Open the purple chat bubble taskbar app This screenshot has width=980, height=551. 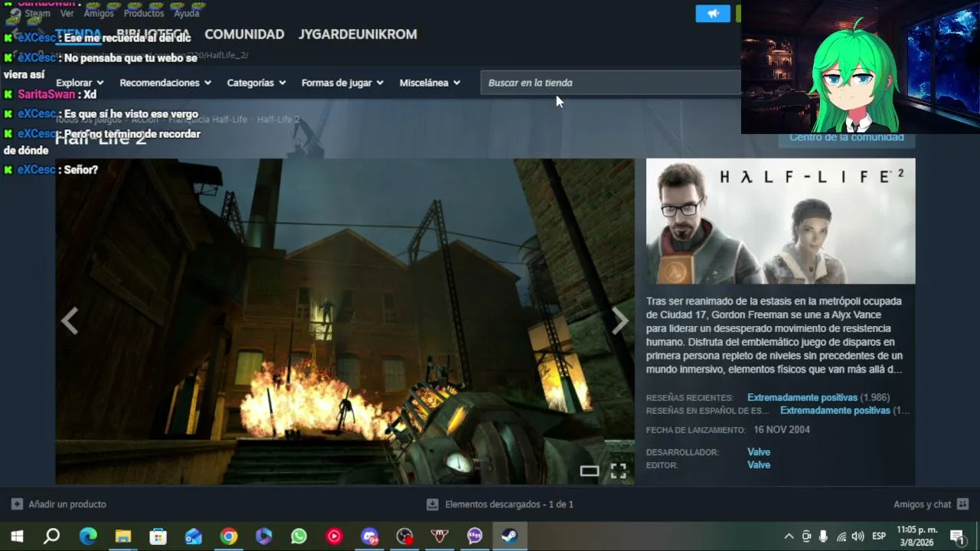475,536
